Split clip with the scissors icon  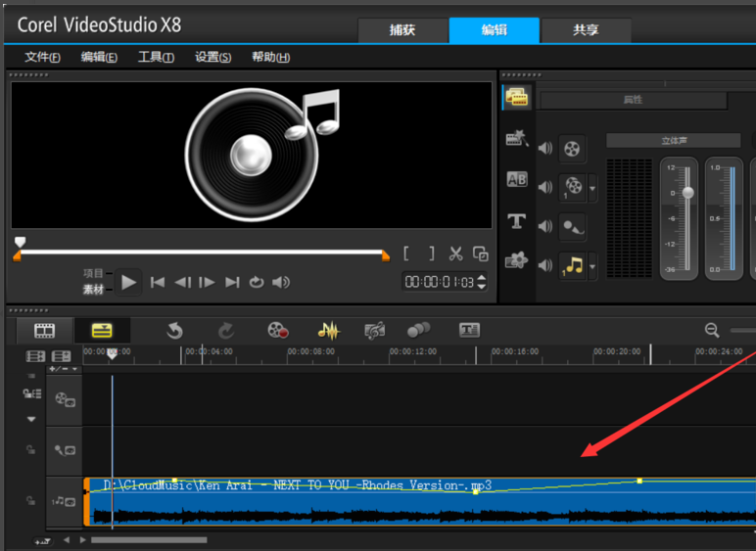click(455, 253)
